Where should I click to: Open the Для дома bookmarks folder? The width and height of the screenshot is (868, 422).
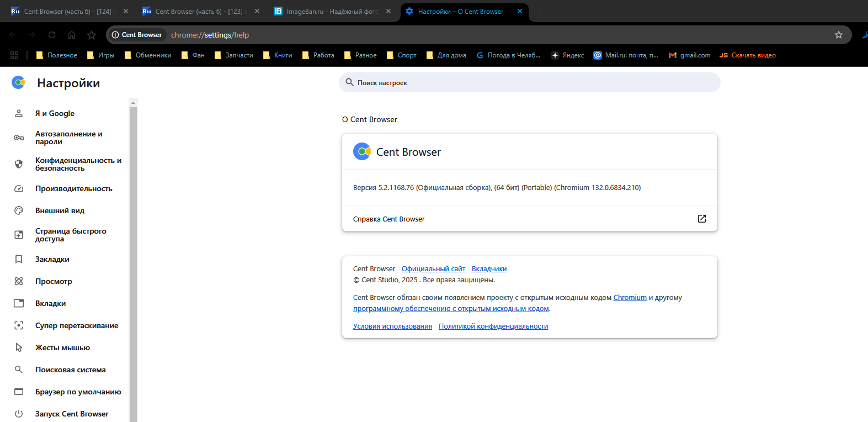coord(446,55)
